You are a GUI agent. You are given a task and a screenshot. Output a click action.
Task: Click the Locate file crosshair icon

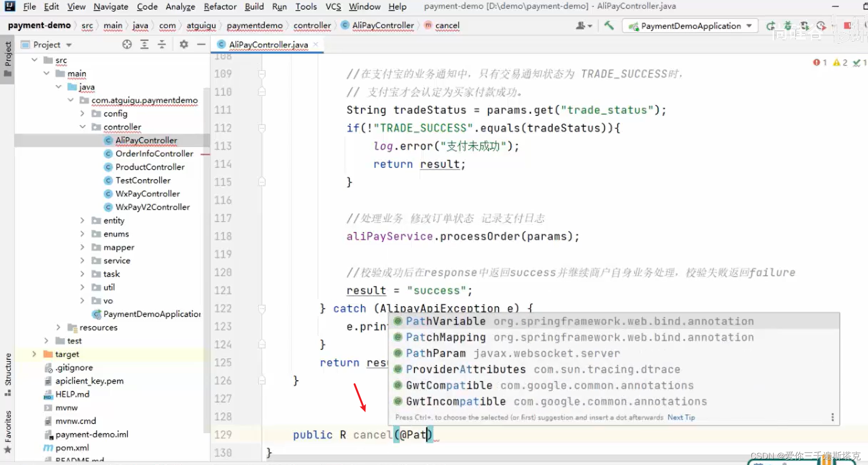coord(127,44)
